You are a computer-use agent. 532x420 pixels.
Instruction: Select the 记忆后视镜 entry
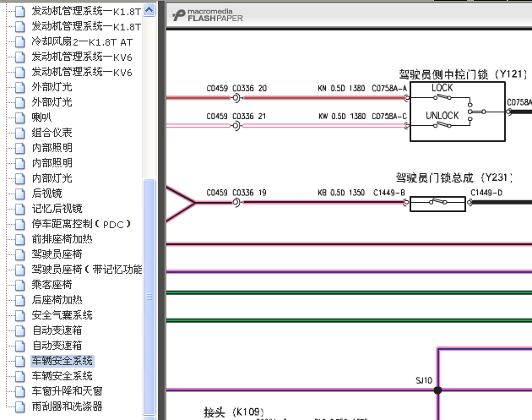pos(57,209)
